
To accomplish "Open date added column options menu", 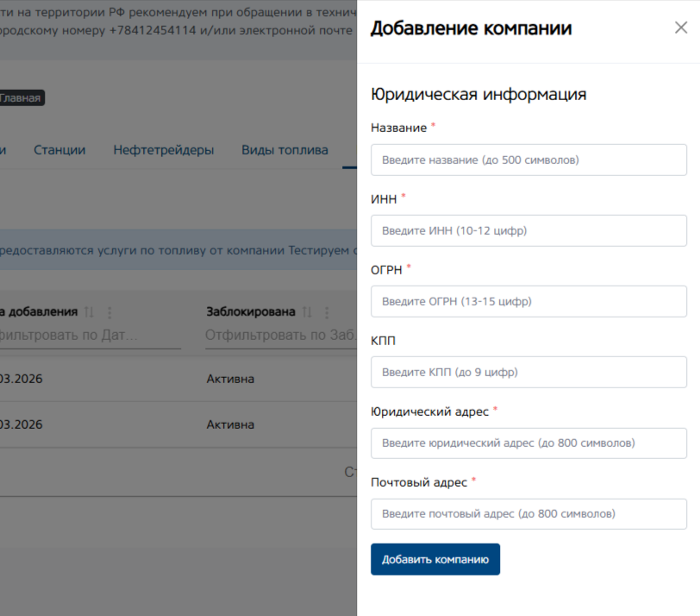I will 109,312.
